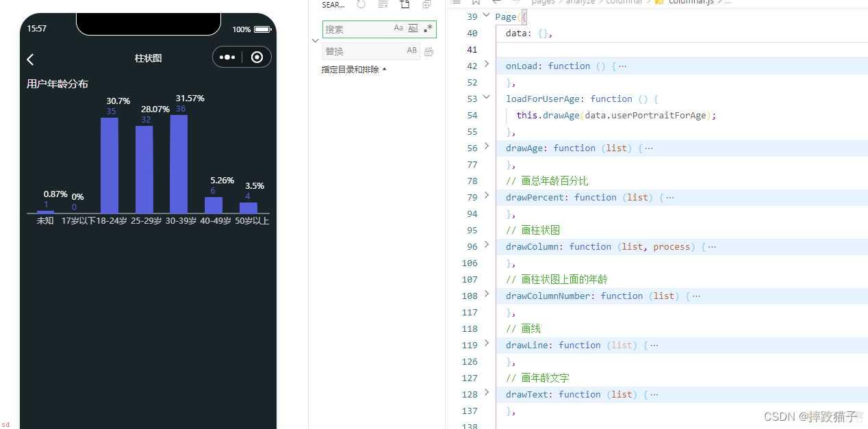Toggle Match Whole Word in search box
This screenshot has height=429, width=868.
coord(413,29)
